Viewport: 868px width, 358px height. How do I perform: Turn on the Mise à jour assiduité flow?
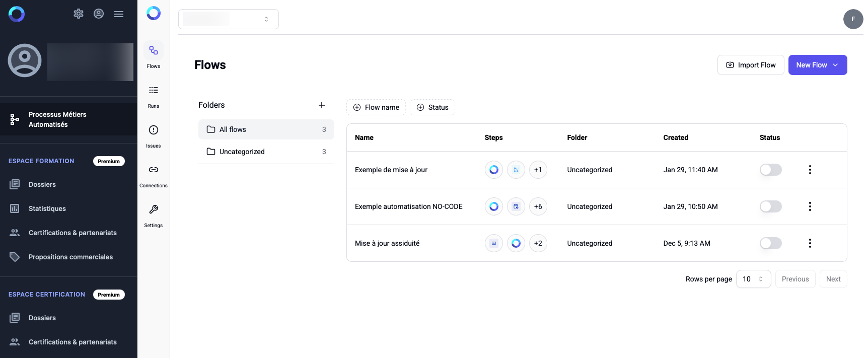click(770, 243)
